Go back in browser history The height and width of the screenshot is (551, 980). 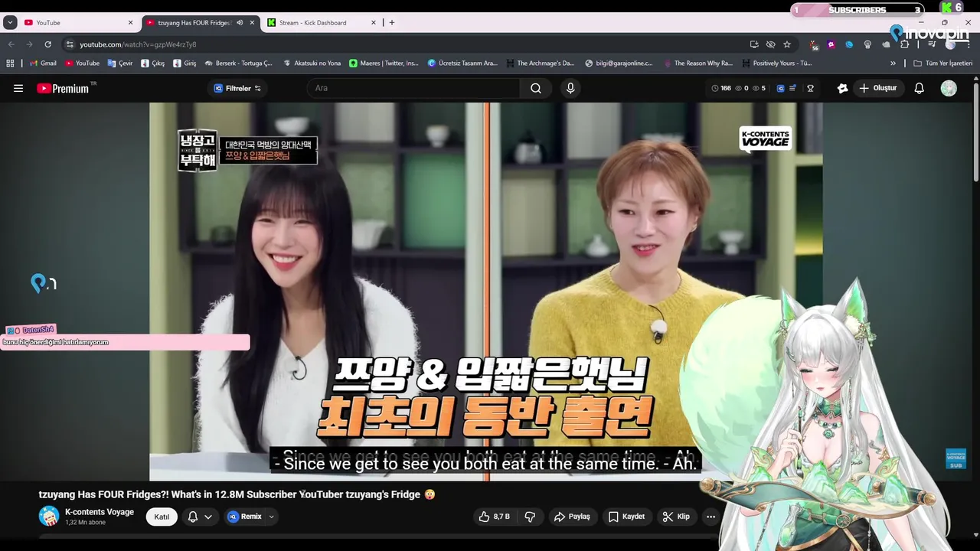[11, 44]
